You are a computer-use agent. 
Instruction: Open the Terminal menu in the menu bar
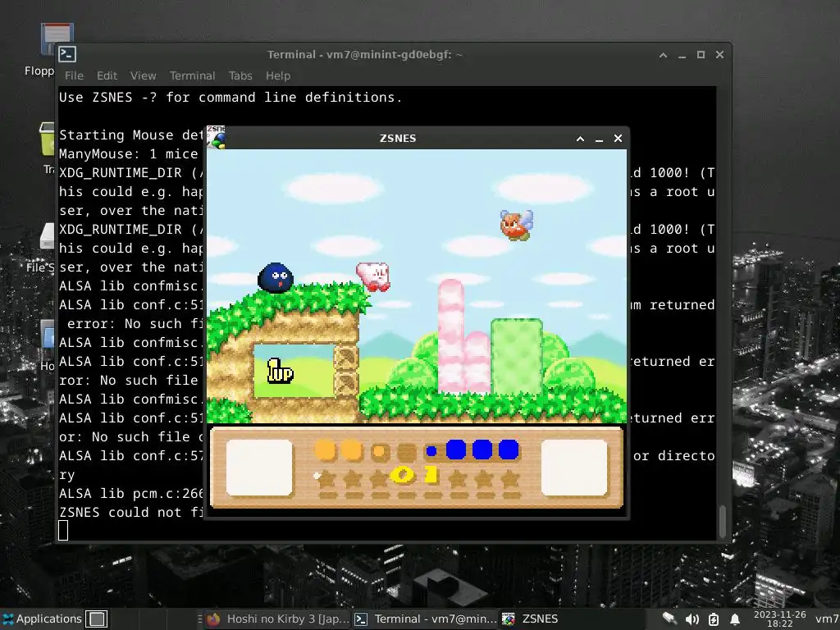click(192, 76)
